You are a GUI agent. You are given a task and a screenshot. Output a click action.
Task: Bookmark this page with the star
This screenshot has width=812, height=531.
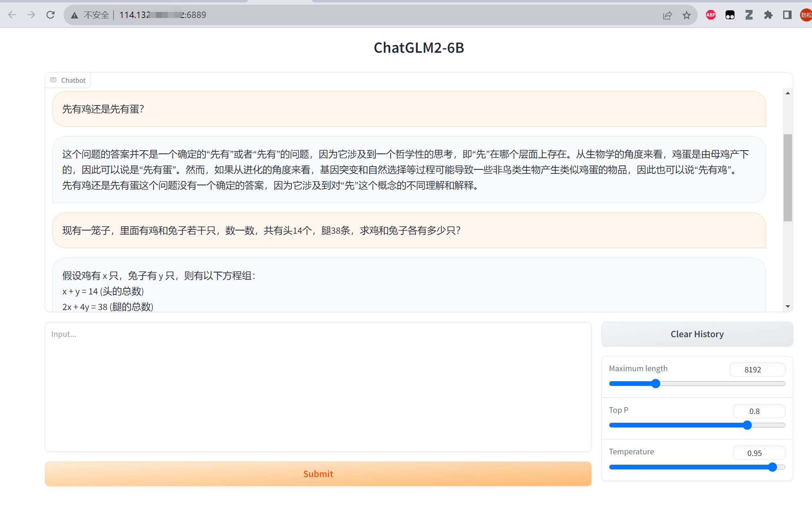pos(686,15)
